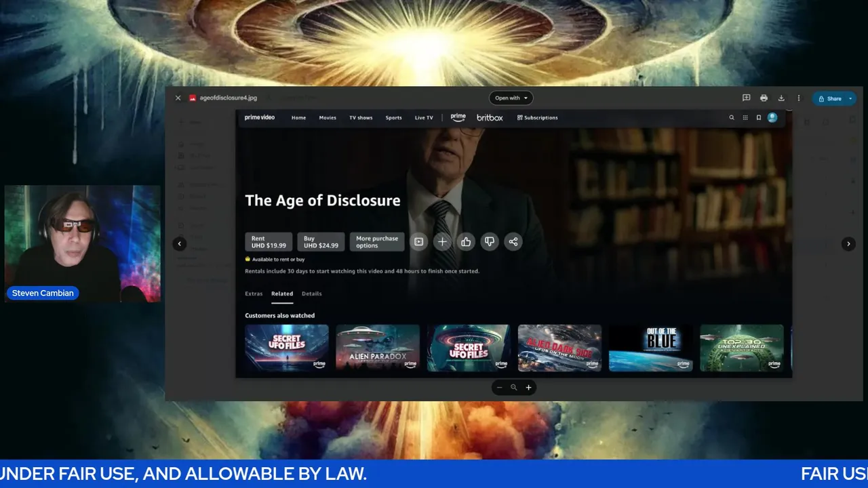The image size is (868, 488).
Task: Click the watchlist bookmark icon
Action: click(x=759, y=118)
